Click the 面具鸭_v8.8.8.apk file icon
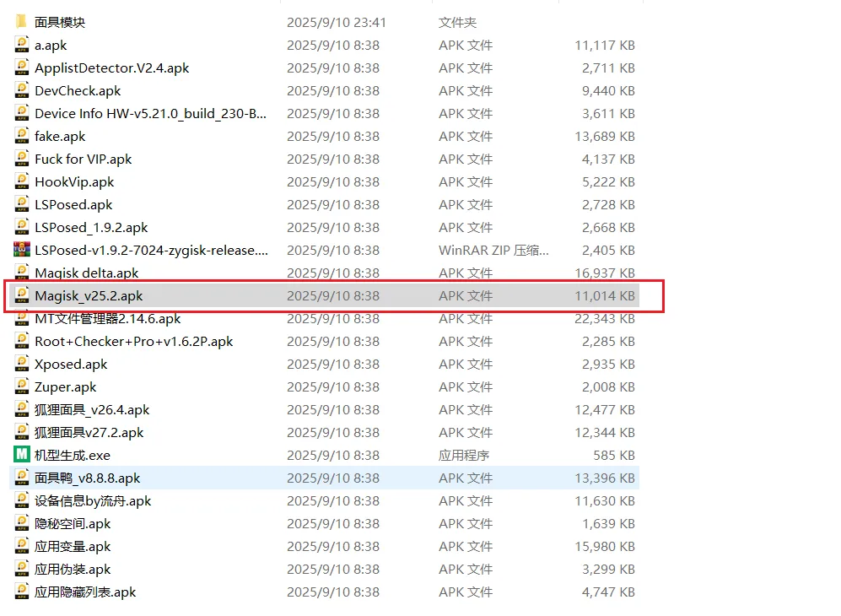 [22, 478]
